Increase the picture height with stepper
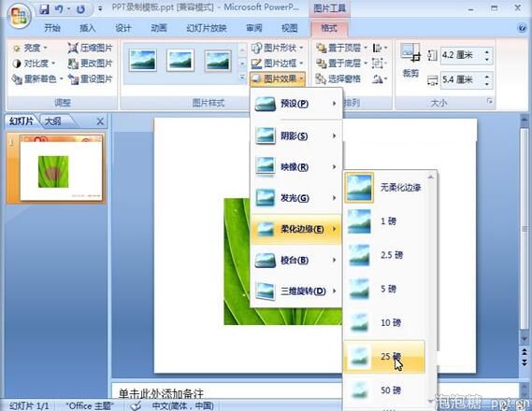Viewport: 532px width, 411px height. tap(487, 51)
